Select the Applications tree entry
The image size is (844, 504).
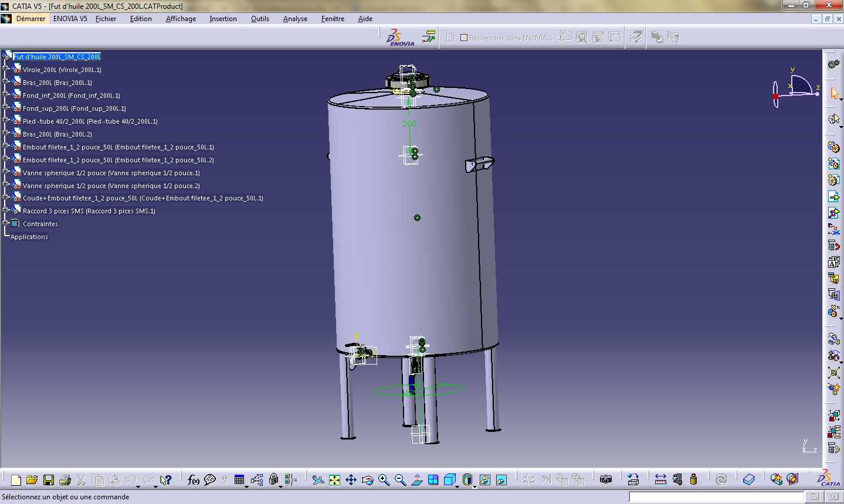click(29, 237)
